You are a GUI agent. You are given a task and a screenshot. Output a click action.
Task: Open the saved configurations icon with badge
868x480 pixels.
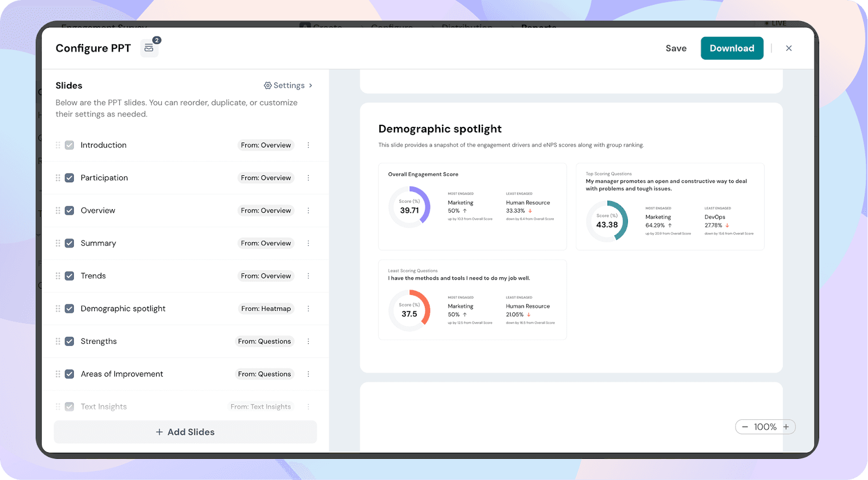pyautogui.click(x=149, y=48)
